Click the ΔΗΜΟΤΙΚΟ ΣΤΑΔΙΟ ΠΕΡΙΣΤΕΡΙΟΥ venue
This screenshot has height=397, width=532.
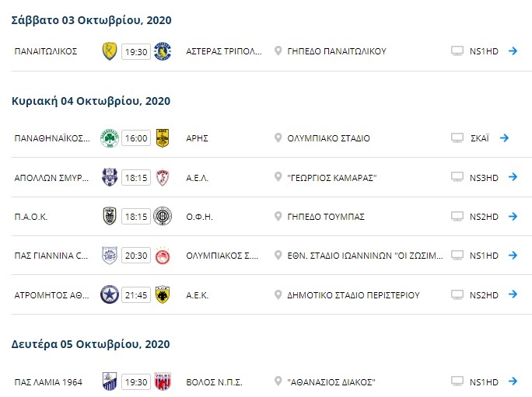(x=353, y=295)
